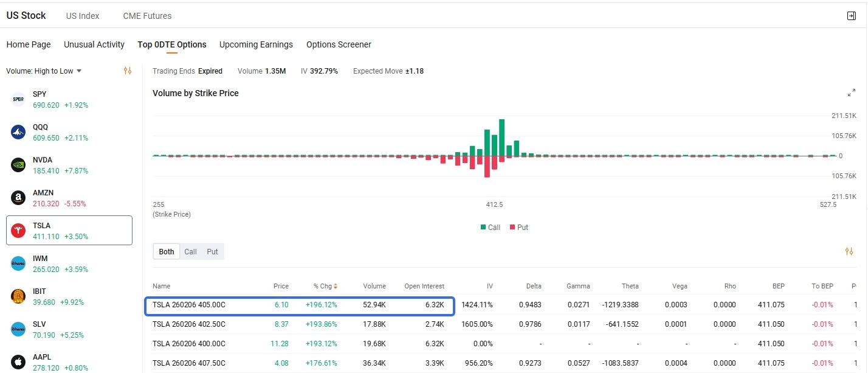Sort by the Price column header
868x373 pixels.
281,286
